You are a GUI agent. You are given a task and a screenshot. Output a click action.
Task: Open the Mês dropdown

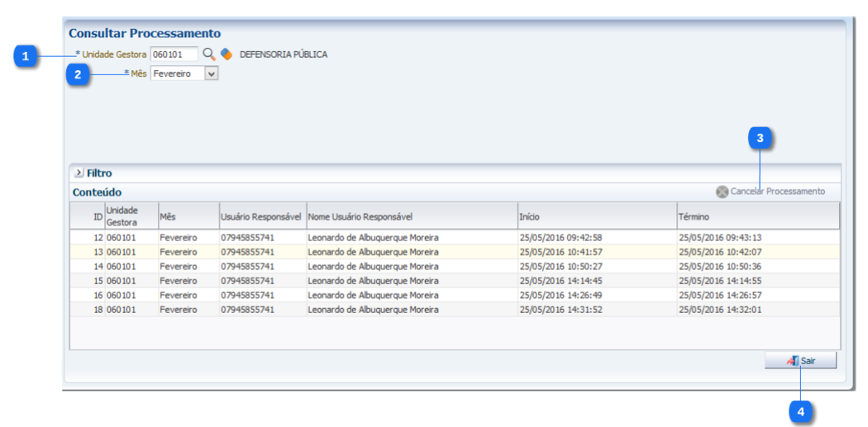coord(211,74)
